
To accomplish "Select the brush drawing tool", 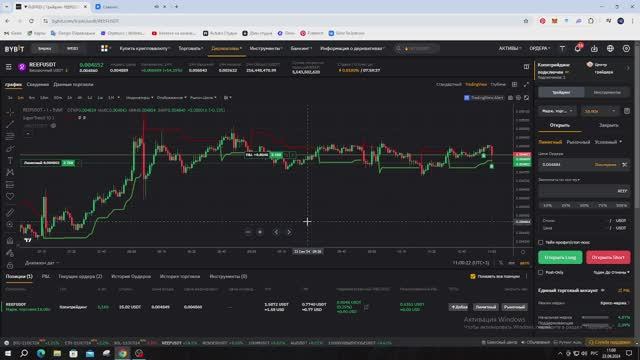I will click(10, 148).
